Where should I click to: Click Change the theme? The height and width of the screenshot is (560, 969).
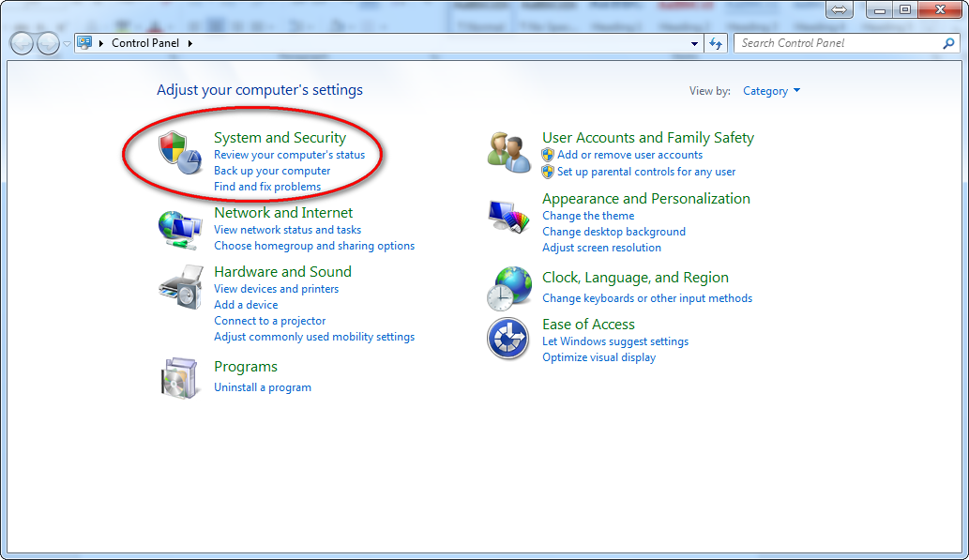pos(588,216)
